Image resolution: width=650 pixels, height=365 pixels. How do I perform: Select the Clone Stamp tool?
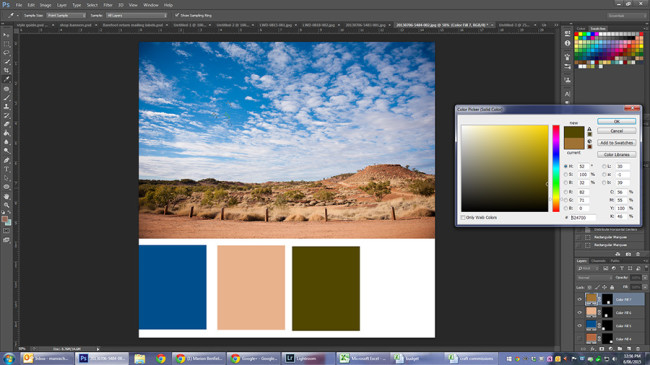[6, 107]
